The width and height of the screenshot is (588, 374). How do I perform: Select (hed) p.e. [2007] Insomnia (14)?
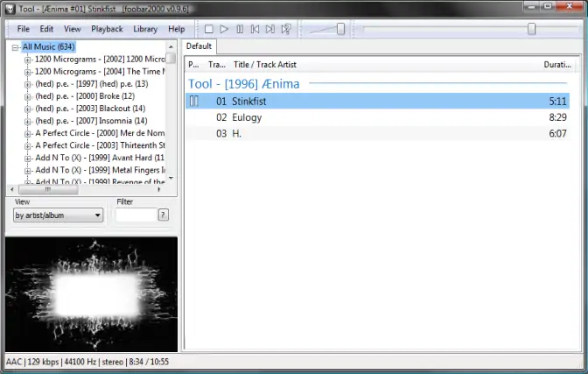point(91,121)
